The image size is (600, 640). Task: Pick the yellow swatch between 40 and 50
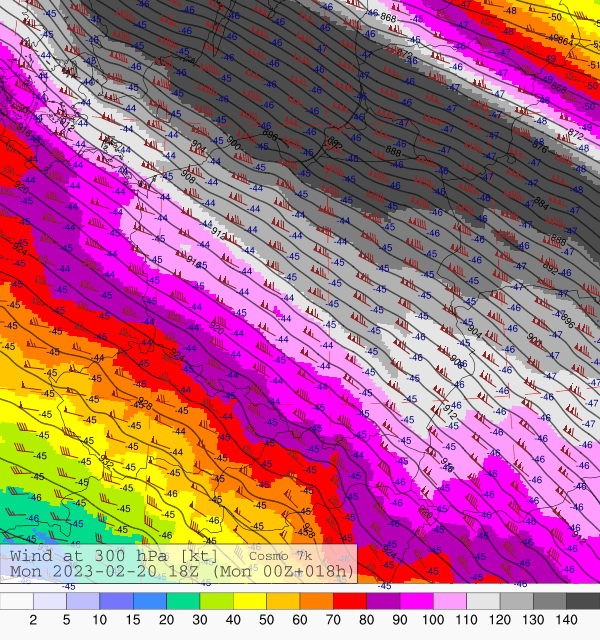(x=250, y=601)
